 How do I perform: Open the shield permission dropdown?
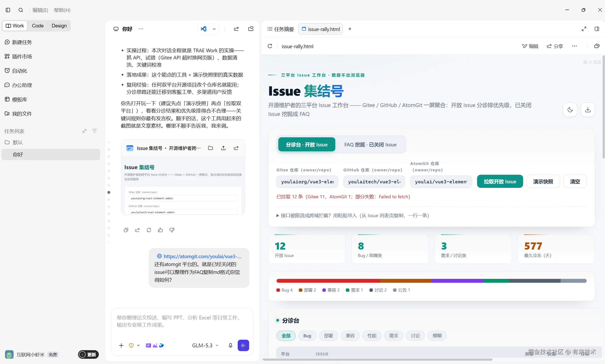coord(134,345)
